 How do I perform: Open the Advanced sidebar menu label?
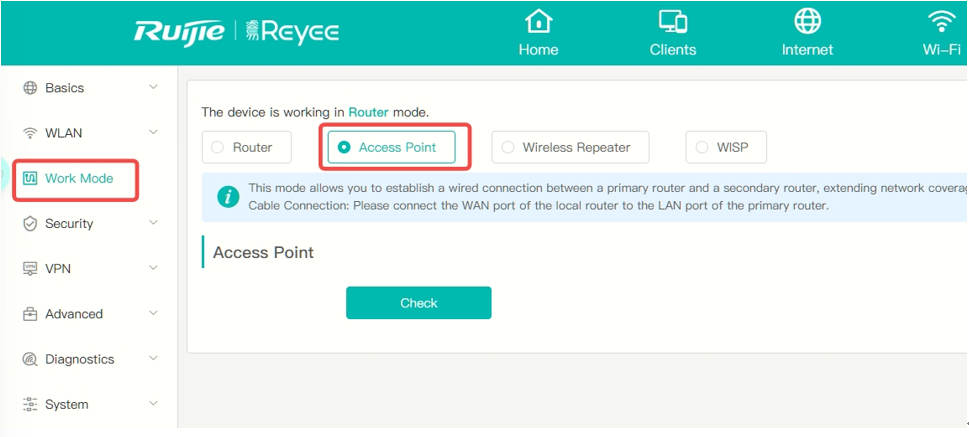point(74,314)
